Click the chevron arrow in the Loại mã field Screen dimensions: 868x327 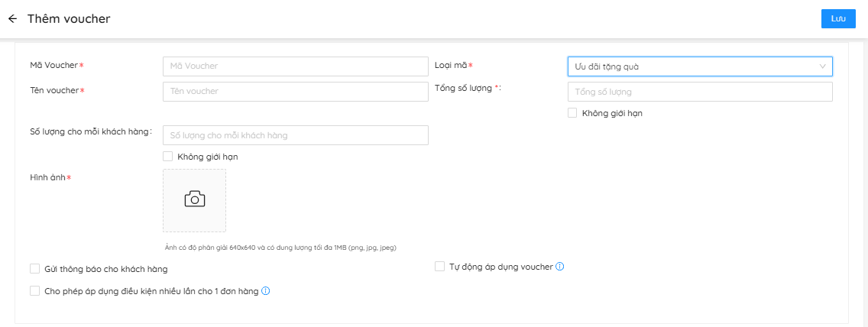pyautogui.click(x=822, y=66)
